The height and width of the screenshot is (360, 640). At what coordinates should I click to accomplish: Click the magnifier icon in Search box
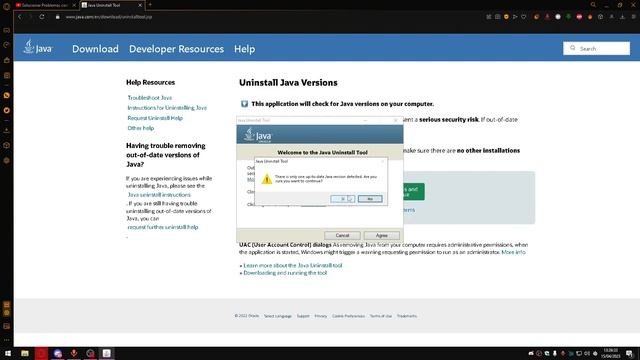[x=573, y=48]
